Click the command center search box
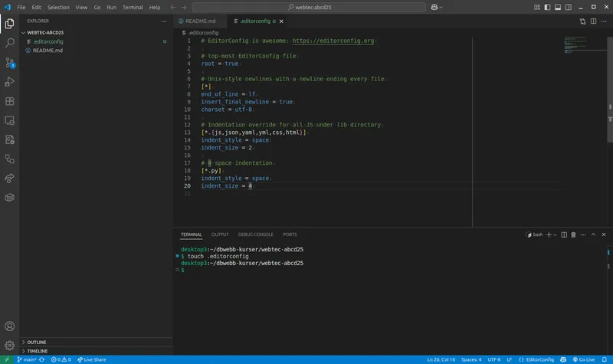The height and width of the screenshot is (364, 613). 309,7
